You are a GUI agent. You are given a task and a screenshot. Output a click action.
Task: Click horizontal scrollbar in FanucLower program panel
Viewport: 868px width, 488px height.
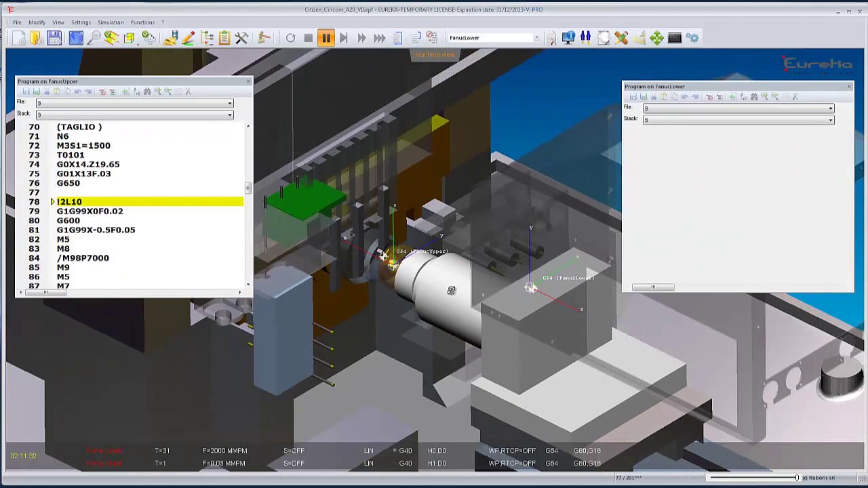click(x=653, y=287)
